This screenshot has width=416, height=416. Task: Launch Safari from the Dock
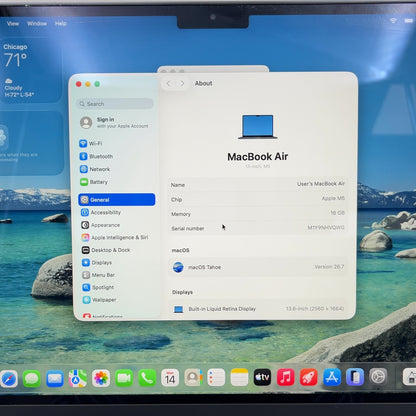click(x=9, y=379)
